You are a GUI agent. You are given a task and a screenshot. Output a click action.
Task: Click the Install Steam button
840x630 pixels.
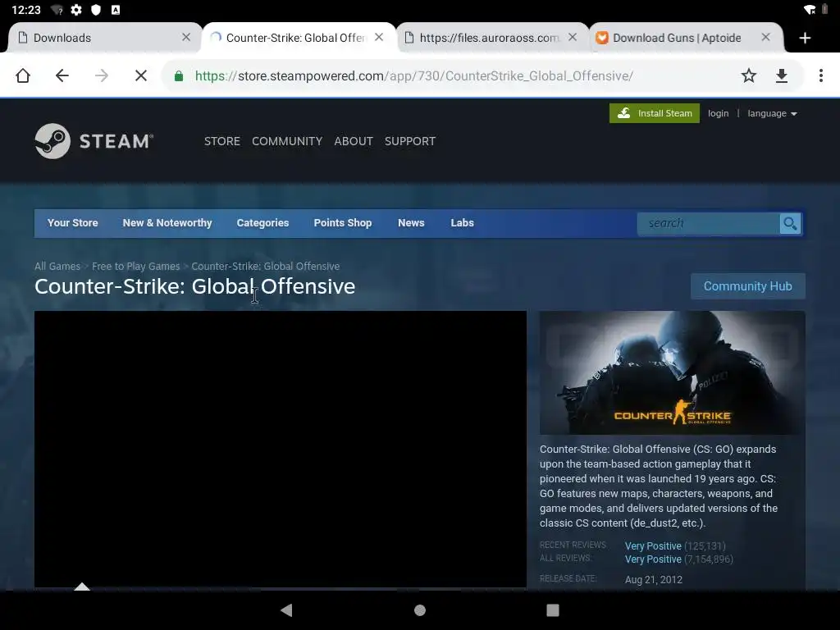pos(654,113)
